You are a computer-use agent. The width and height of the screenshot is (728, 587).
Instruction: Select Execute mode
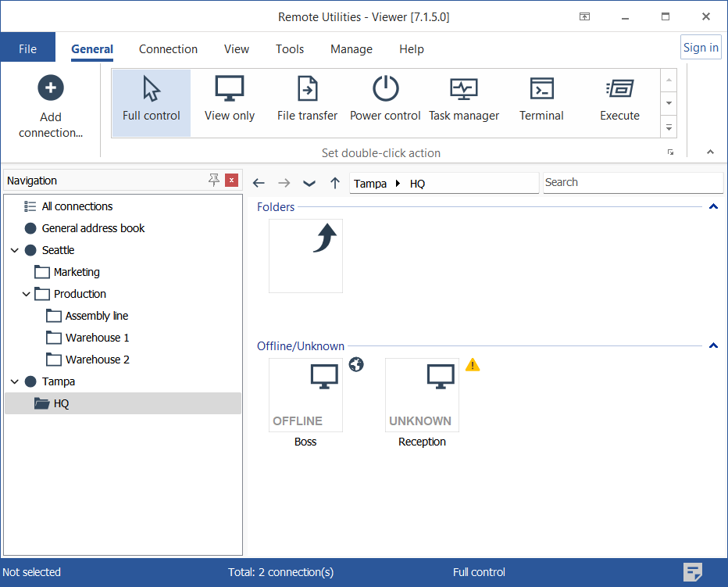[x=620, y=102]
